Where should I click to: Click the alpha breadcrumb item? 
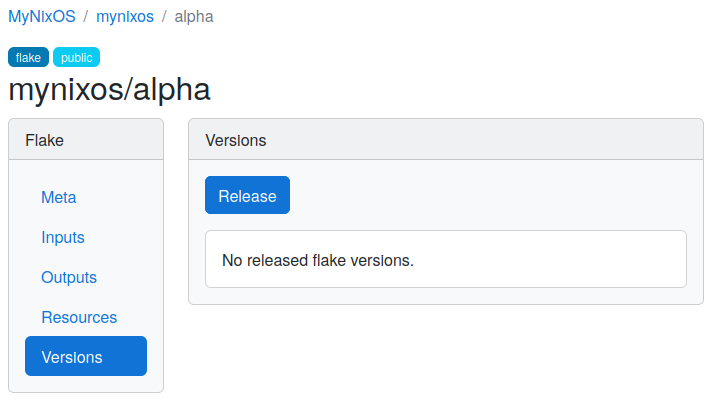194,16
